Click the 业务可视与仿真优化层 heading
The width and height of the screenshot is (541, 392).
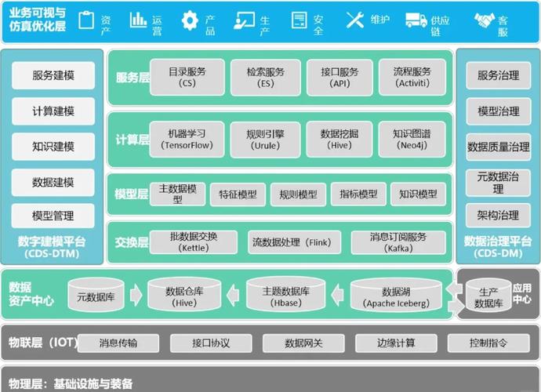[x=38, y=20]
